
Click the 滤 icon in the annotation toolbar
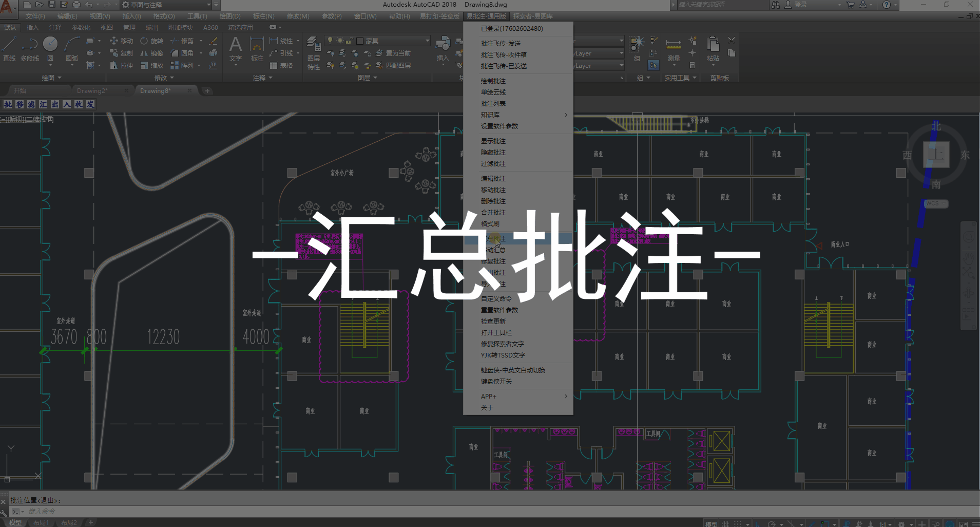point(31,104)
